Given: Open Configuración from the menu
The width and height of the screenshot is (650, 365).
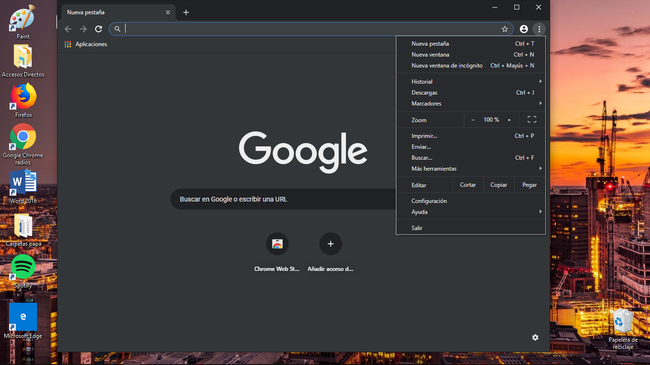Looking at the screenshot, I should point(471,201).
